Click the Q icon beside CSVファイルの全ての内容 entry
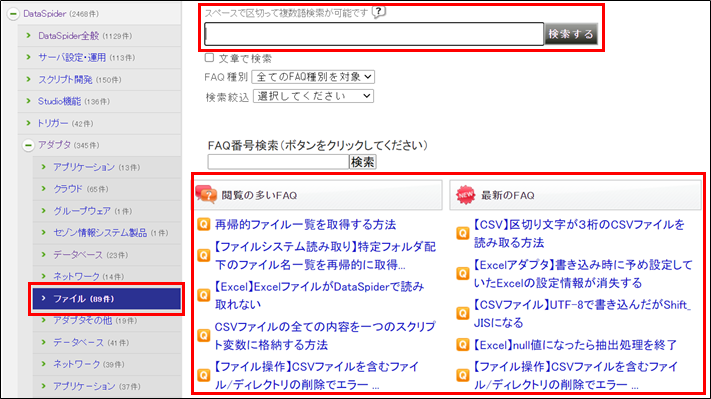This screenshot has width=711, height=399. click(x=204, y=336)
